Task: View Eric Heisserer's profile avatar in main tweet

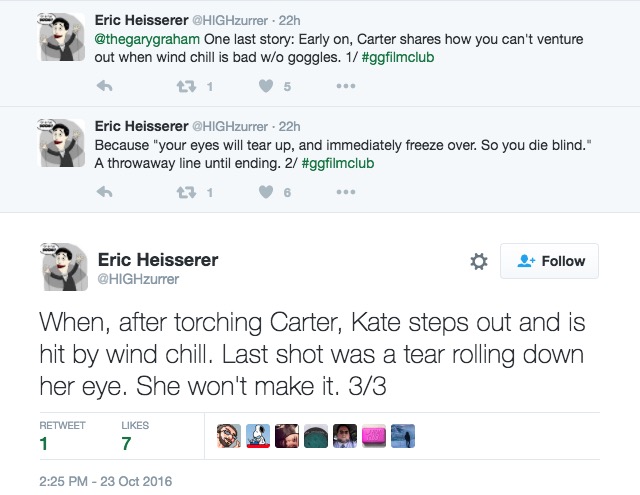Action: pyautogui.click(x=64, y=267)
